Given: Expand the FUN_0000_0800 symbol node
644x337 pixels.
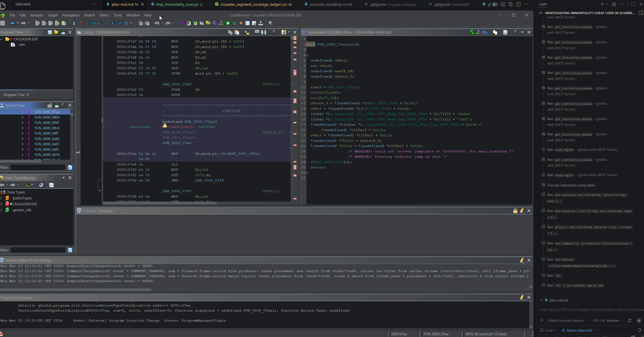Looking at the screenshot, I should [22, 117].
